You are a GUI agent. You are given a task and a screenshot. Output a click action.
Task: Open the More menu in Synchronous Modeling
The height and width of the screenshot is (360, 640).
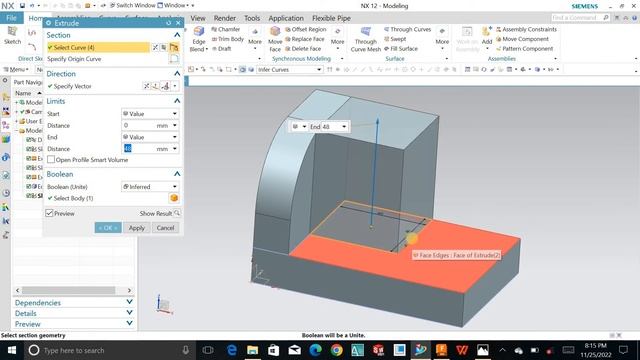pos(337,38)
